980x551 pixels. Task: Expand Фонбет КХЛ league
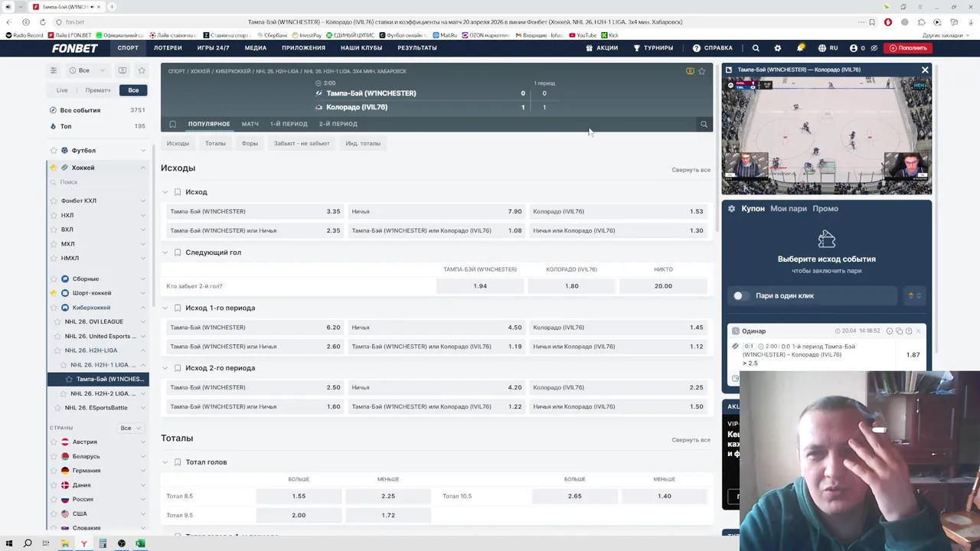pos(142,201)
